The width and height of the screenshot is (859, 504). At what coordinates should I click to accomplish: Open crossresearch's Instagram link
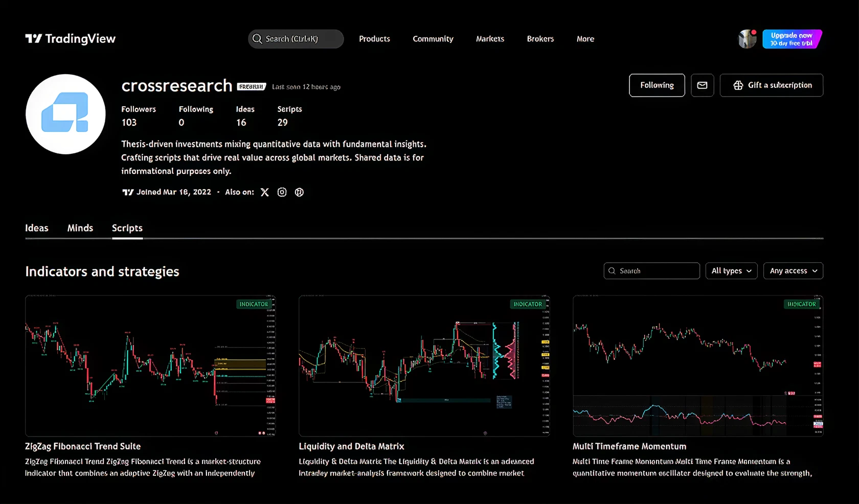282,192
